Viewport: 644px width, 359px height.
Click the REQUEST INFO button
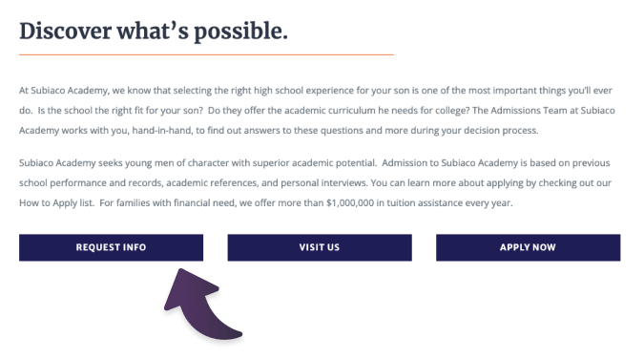click(x=111, y=247)
